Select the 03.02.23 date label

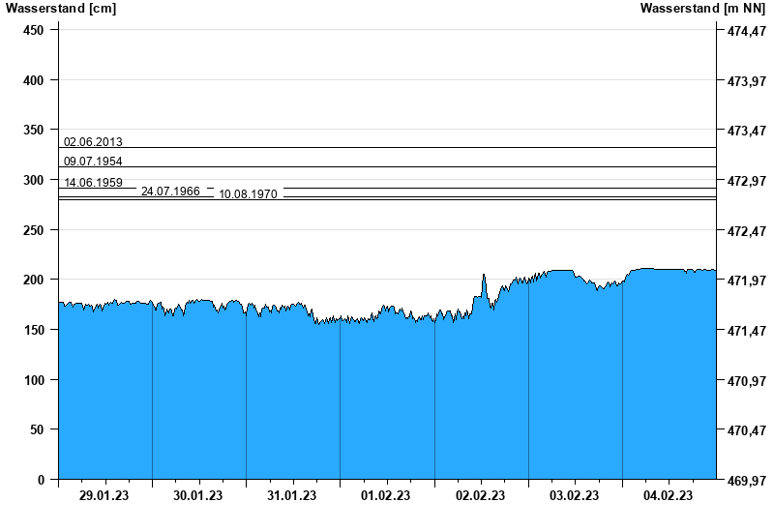pyautogui.click(x=574, y=496)
